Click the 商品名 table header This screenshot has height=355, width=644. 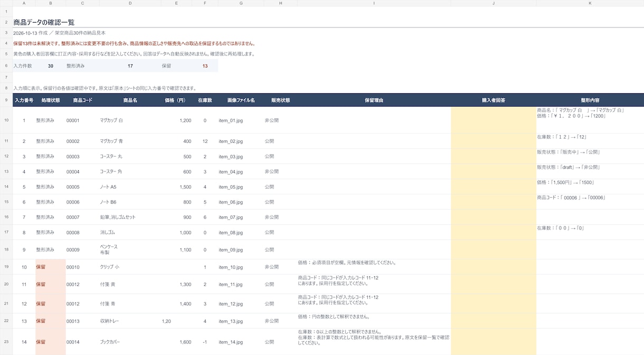[130, 100]
